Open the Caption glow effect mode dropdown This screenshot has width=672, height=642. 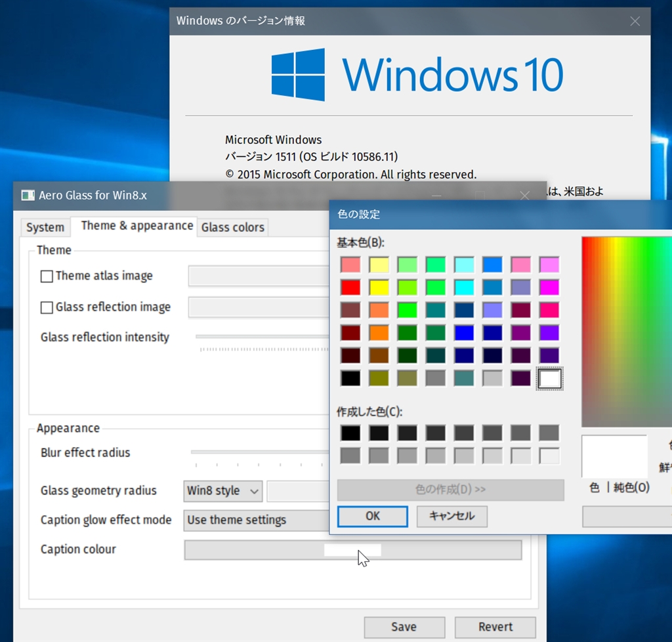click(x=257, y=521)
